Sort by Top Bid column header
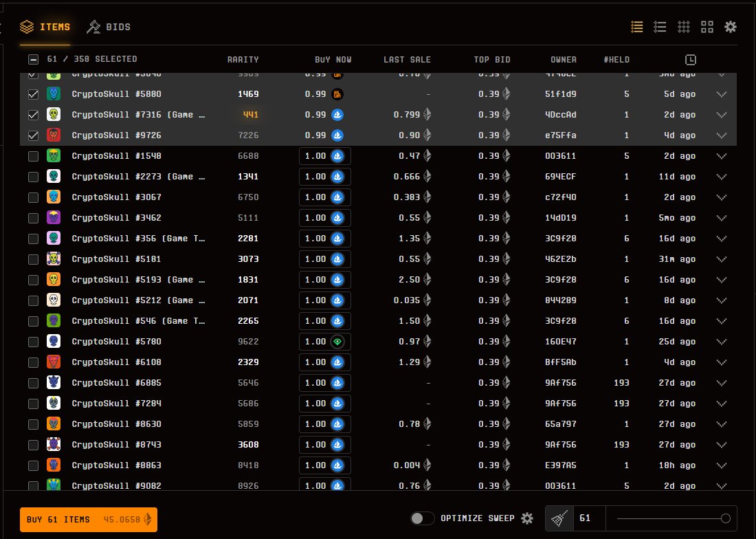 pyautogui.click(x=492, y=60)
